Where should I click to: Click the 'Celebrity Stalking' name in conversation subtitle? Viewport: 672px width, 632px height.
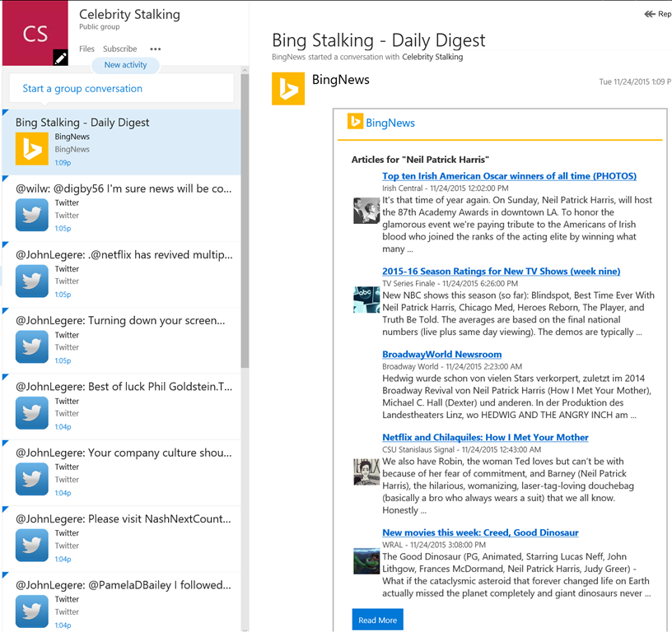point(432,57)
